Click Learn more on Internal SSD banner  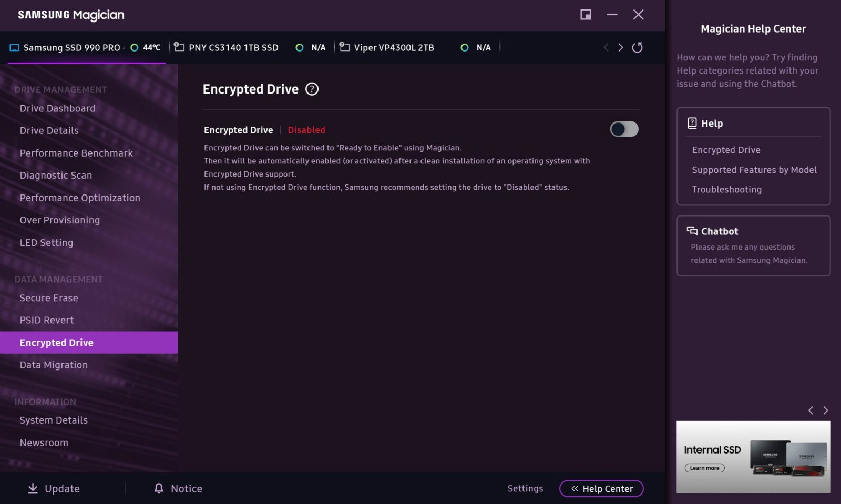pos(704,468)
